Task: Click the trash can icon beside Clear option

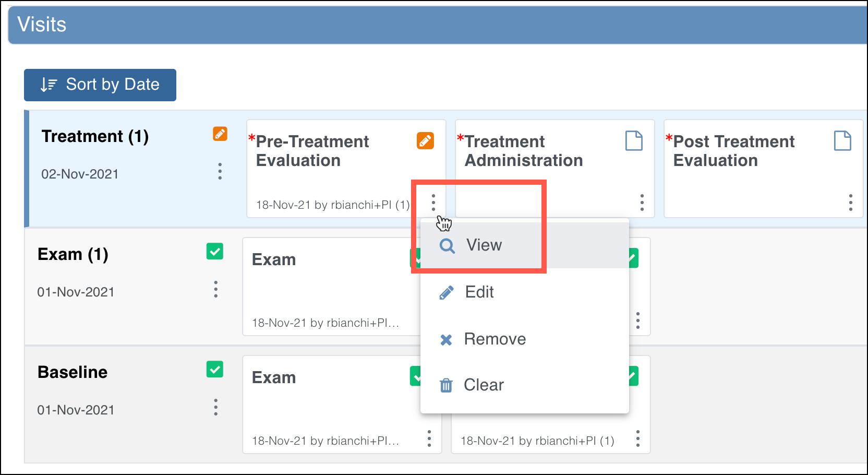Action: click(447, 385)
